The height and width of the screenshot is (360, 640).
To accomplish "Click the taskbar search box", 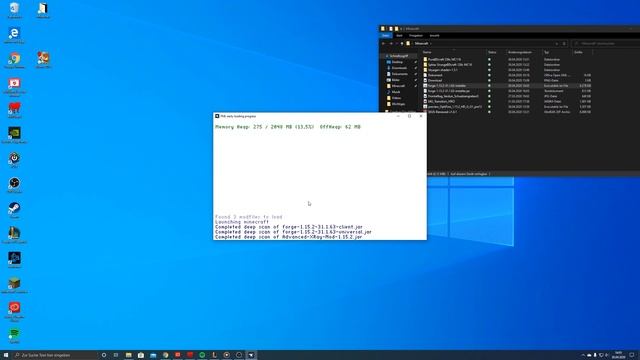I will click(55, 355).
